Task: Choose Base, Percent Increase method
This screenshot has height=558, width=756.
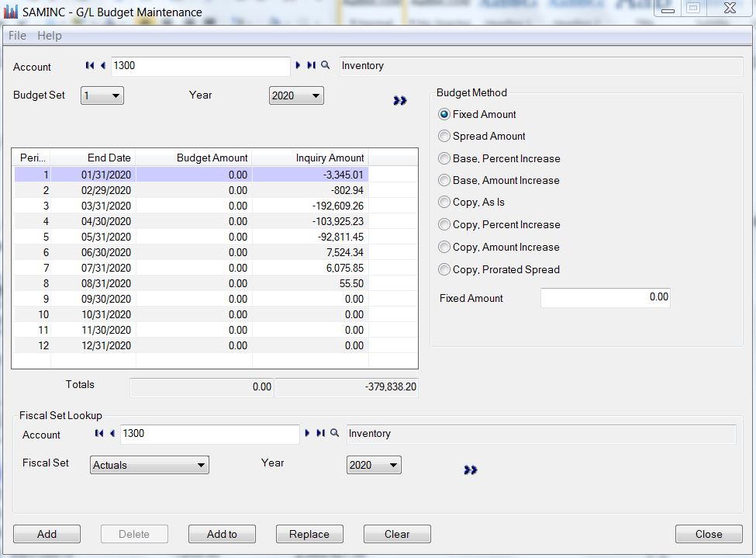Action: pos(444,158)
